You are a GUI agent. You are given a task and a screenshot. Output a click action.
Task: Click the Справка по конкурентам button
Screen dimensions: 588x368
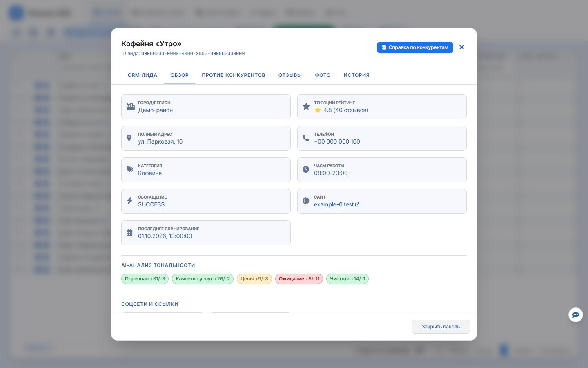click(415, 47)
